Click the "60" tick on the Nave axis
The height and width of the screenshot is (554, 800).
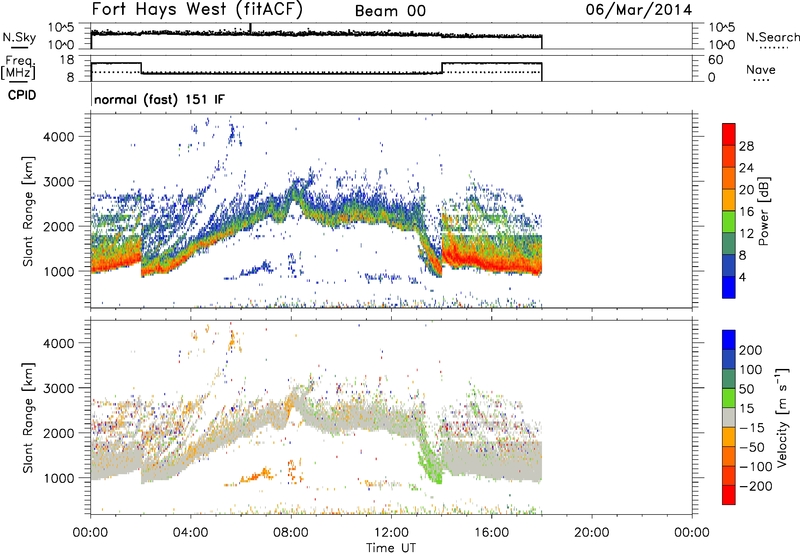click(716, 60)
